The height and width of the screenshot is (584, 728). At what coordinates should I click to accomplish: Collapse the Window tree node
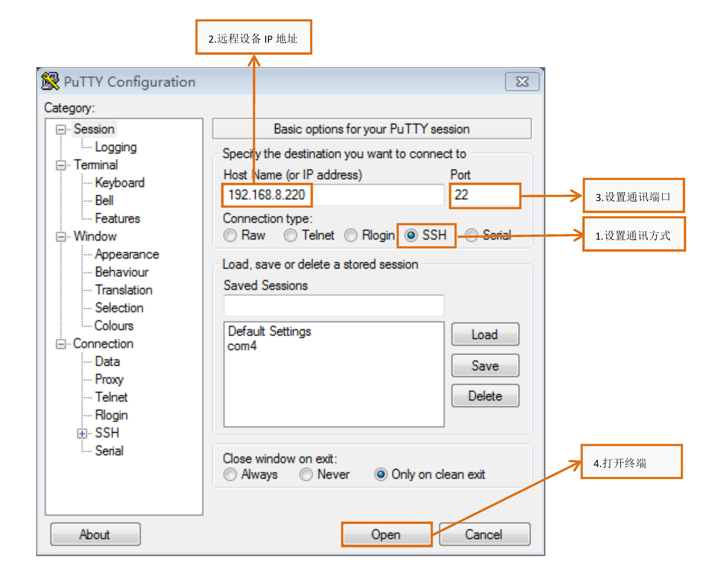coord(61,237)
